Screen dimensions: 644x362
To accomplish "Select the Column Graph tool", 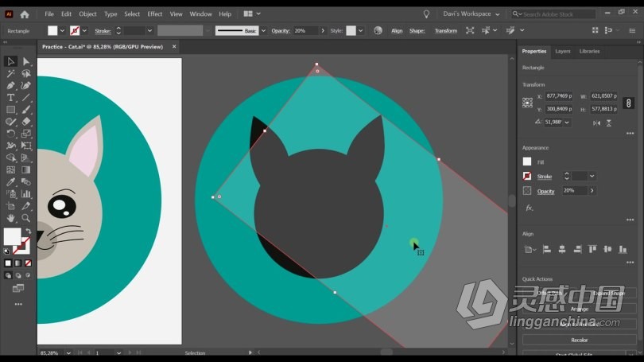I will [x=26, y=194].
